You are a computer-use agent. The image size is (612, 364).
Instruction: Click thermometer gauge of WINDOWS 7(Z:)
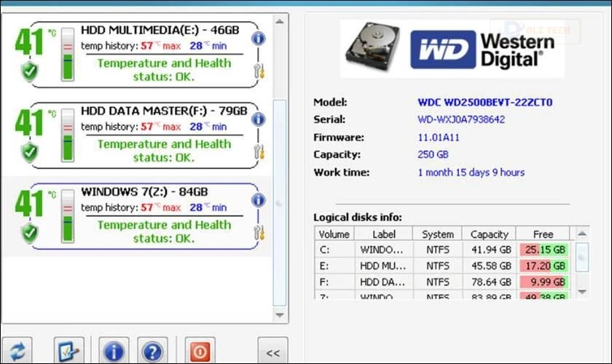[x=68, y=215]
